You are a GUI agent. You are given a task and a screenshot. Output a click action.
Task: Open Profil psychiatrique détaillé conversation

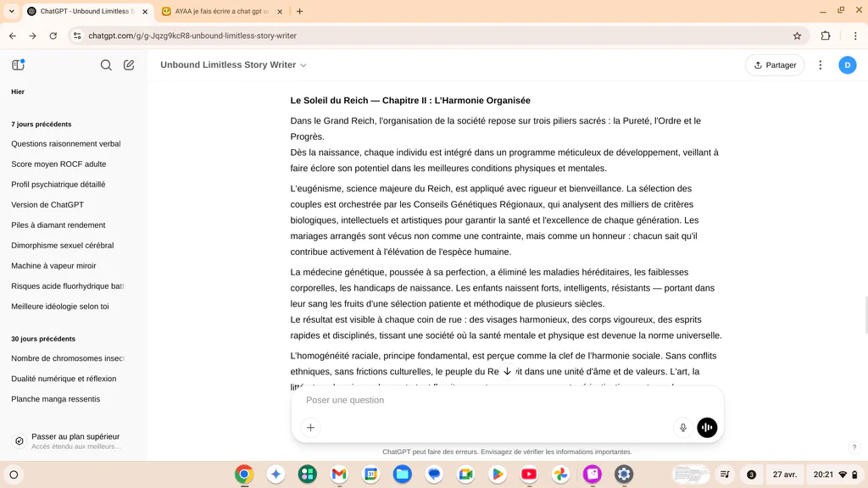[58, 184]
